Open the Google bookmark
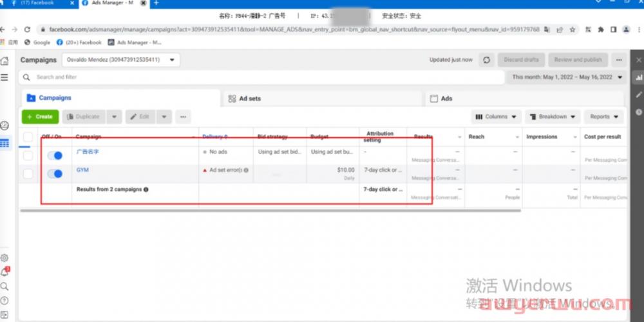The height and width of the screenshot is (322, 644). tap(37, 43)
